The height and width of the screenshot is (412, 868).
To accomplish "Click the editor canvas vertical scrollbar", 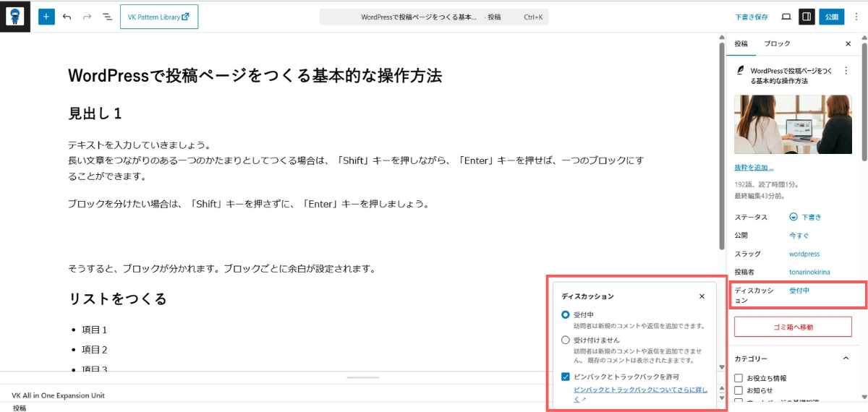I will tap(721, 145).
